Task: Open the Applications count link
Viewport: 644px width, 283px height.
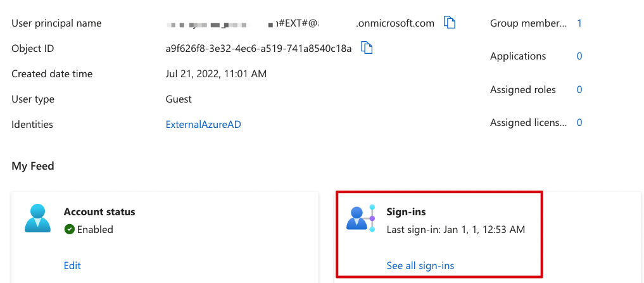Action: [579, 56]
